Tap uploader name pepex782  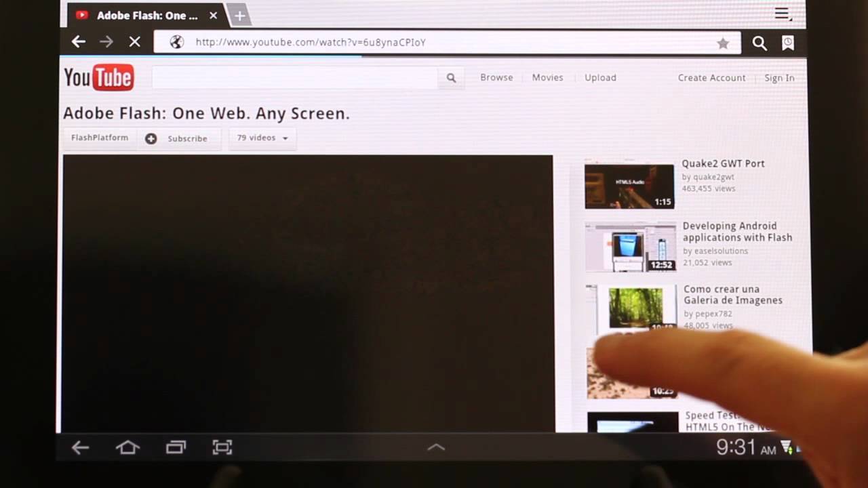[x=713, y=314]
